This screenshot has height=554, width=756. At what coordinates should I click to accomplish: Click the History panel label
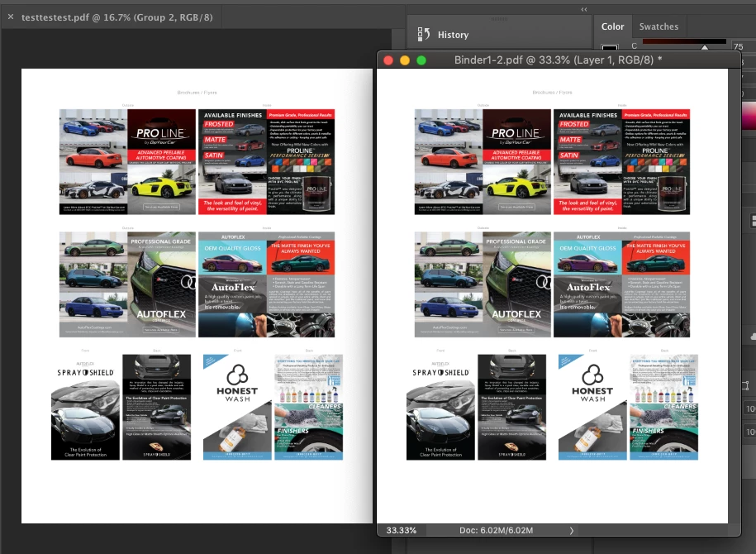coord(453,35)
